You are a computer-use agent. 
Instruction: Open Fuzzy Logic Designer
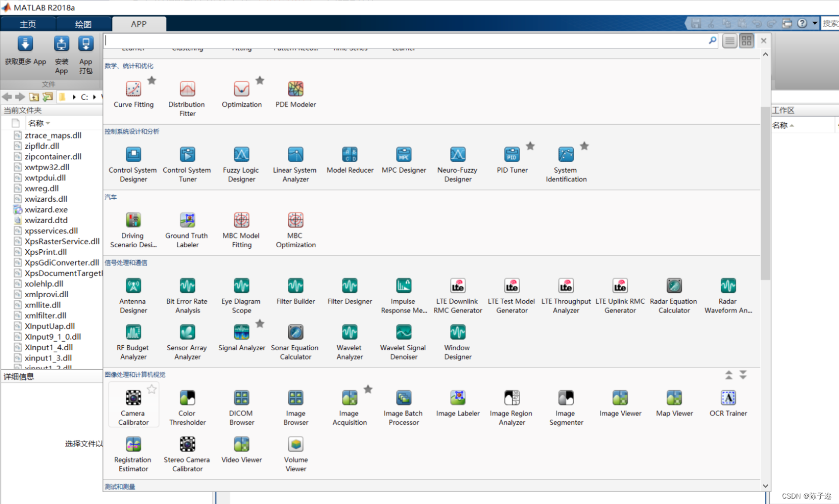pos(242,164)
